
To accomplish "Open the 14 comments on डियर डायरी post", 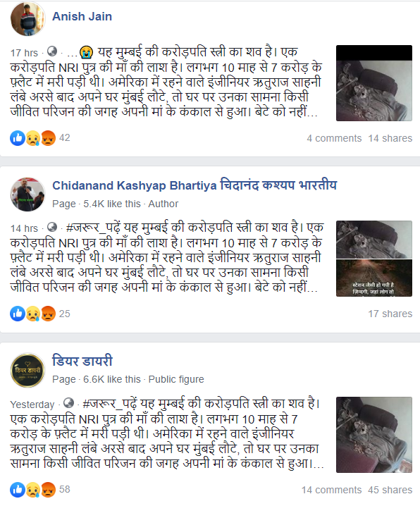I will [x=332, y=490].
